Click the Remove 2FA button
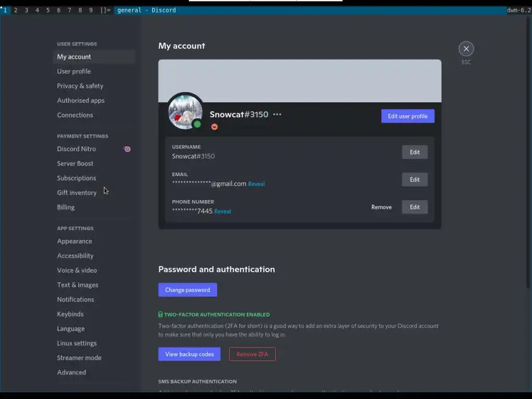532x399 pixels. (252, 354)
